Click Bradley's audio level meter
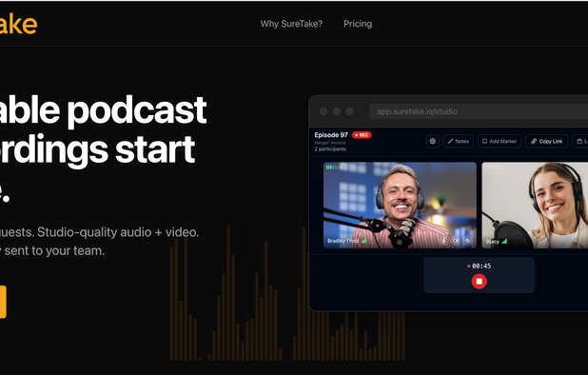Viewport: 588px width, 375px height. click(x=332, y=168)
